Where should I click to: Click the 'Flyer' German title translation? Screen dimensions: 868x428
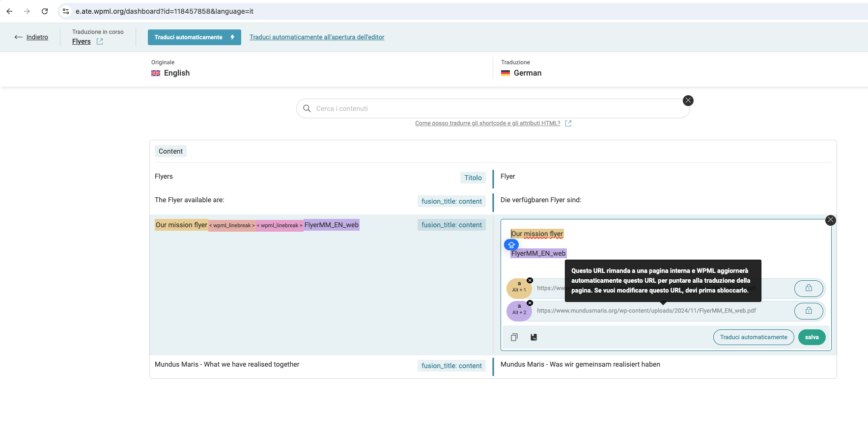tap(508, 176)
